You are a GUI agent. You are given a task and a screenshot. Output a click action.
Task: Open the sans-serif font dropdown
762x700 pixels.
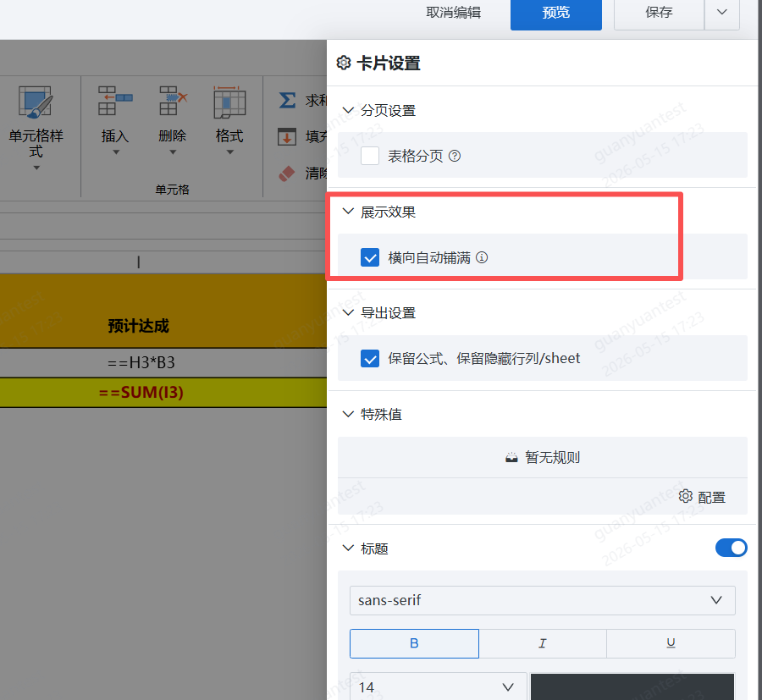[543, 600]
